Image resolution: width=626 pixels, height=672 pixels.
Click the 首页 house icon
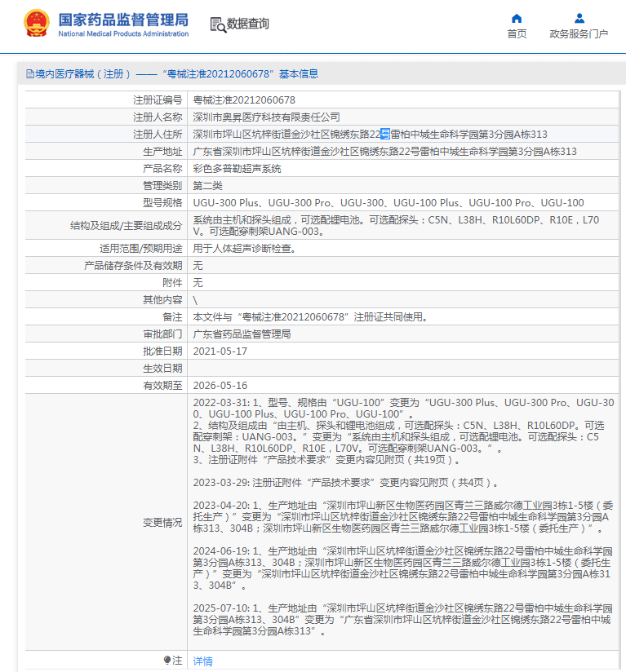coord(517,18)
